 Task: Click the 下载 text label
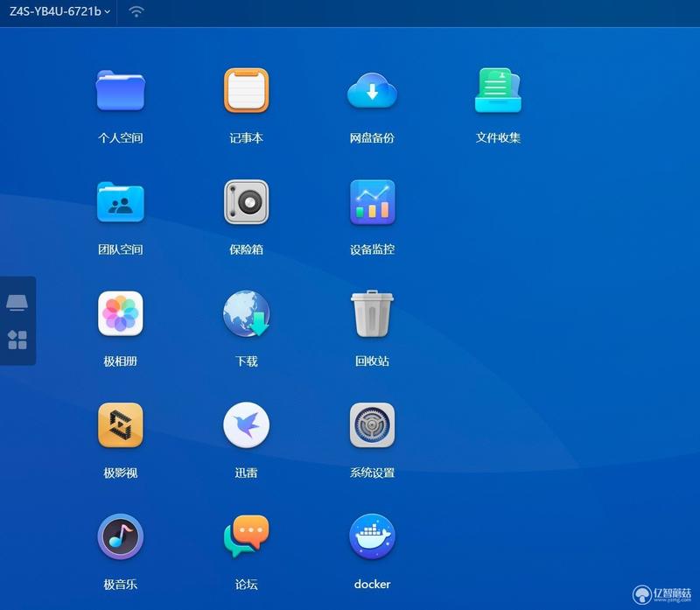click(x=247, y=361)
